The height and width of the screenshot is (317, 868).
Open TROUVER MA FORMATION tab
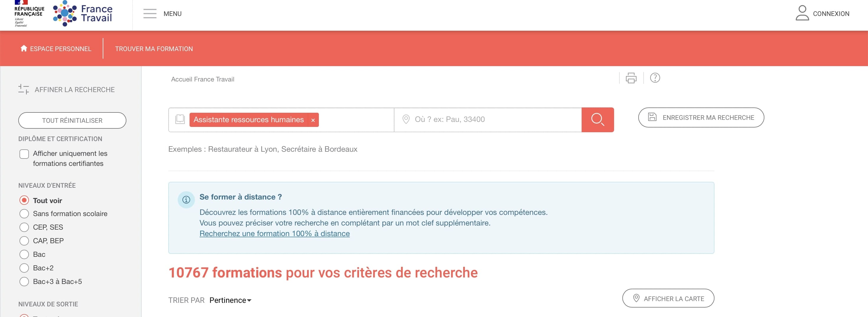pyautogui.click(x=154, y=48)
